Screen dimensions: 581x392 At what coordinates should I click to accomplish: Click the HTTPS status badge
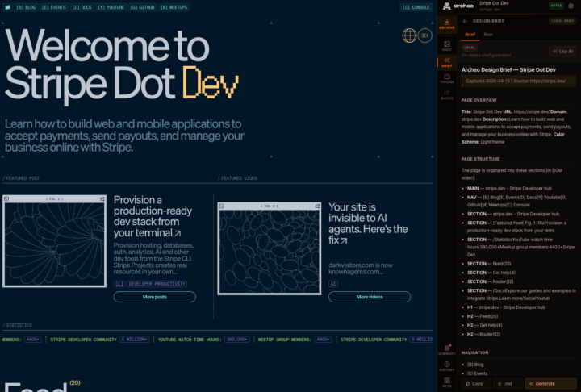[x=556, y=6]
